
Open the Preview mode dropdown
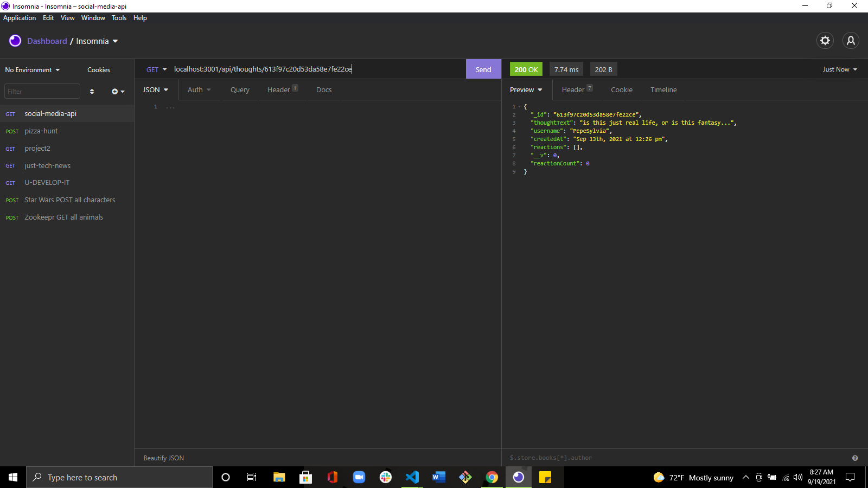(x=525, y=89)
